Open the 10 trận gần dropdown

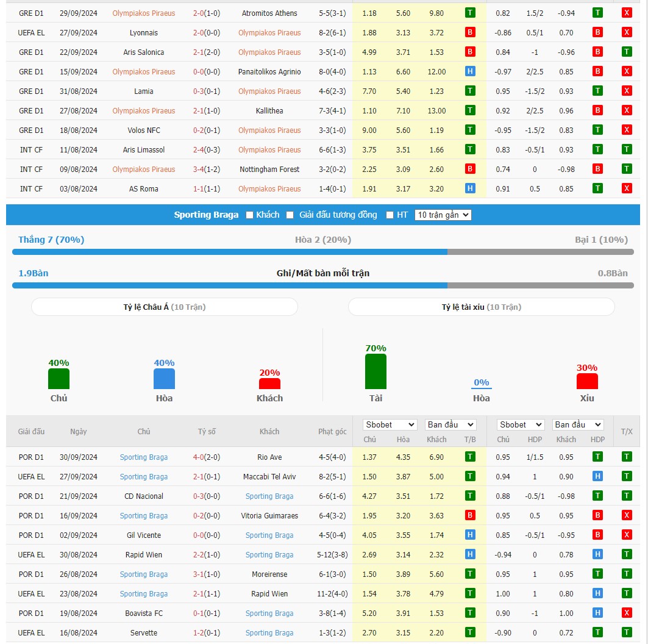pyautogui.click(x=443, y=215)
